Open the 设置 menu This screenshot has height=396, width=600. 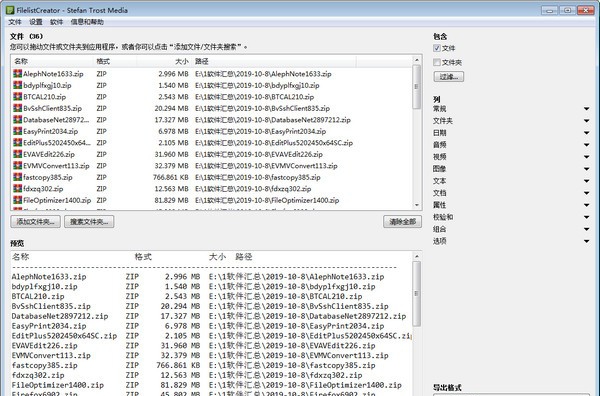point(36,22)
